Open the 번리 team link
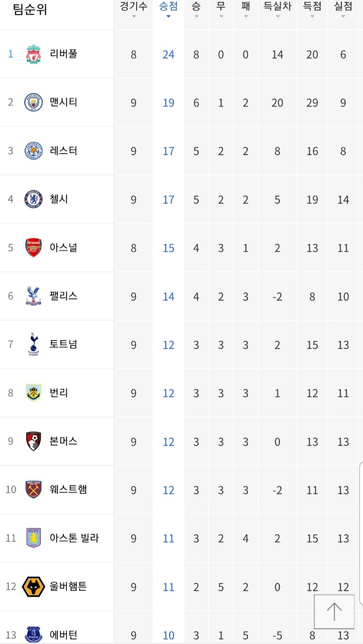 [59, 393]
